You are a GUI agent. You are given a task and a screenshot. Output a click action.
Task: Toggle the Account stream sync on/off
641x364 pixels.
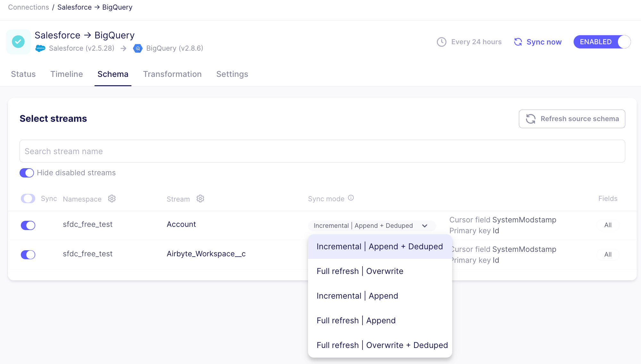[x=28, y=225]
